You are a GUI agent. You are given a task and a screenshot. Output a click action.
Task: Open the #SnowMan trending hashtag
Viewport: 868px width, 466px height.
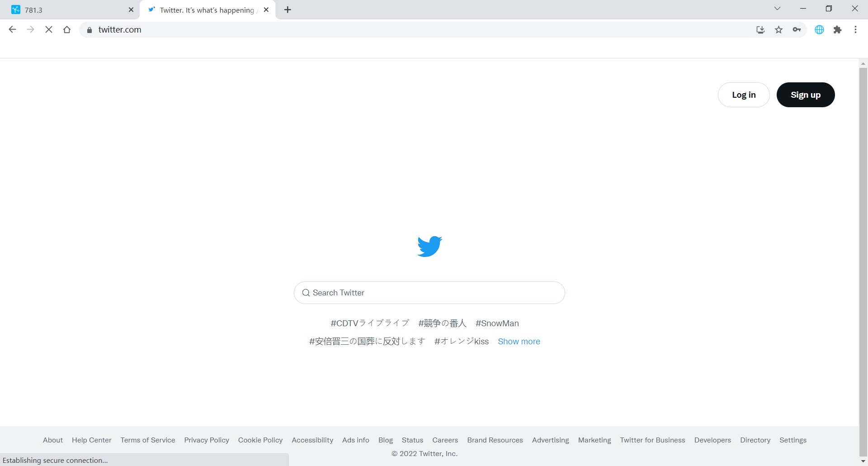point(497,323)
